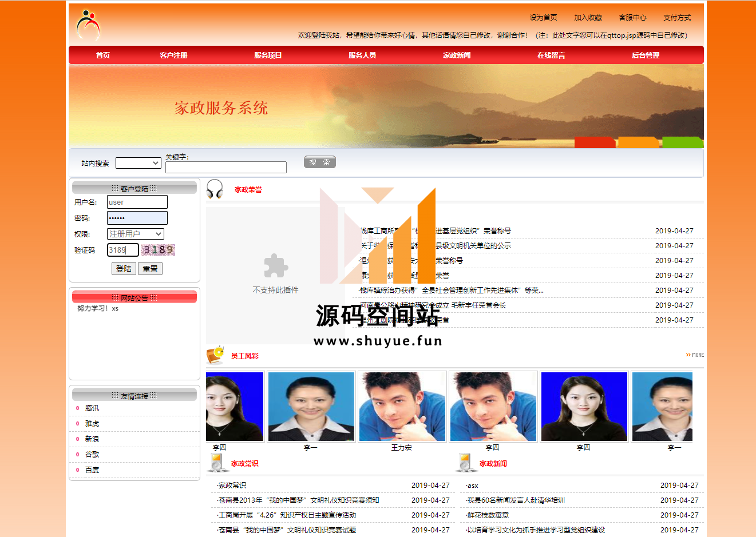Image resolution: width=756 pixels, height=537 pixels.
Task: Click the music player icon beside 家政常识
Action: [217, 463]
